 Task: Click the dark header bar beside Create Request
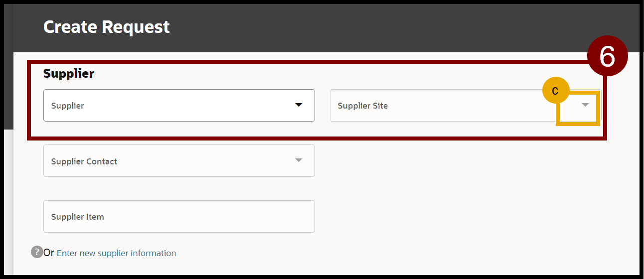click(x=374, y=27)
